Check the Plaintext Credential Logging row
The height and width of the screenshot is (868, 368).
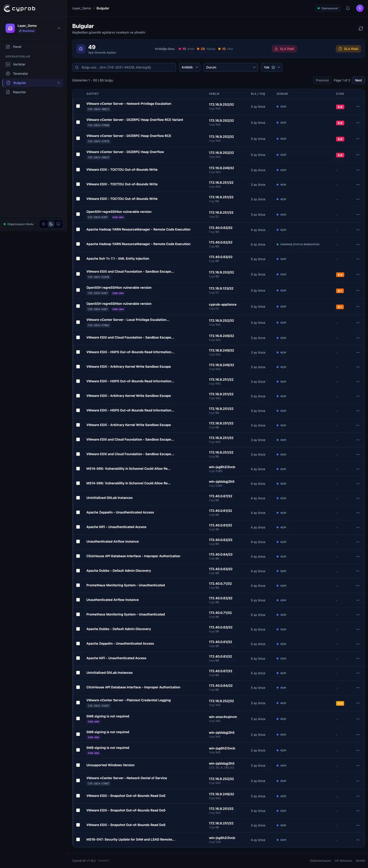tap(78, 703)
